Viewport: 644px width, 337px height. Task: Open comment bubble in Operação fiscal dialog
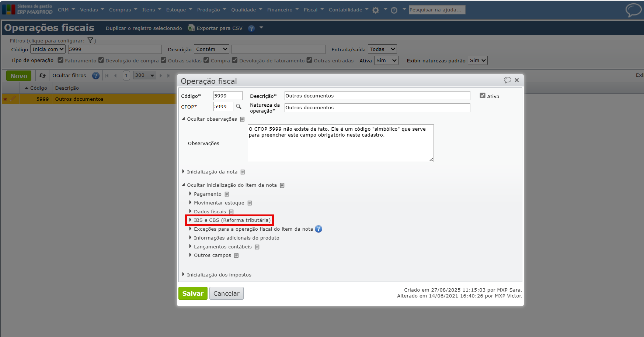[508, 80]
